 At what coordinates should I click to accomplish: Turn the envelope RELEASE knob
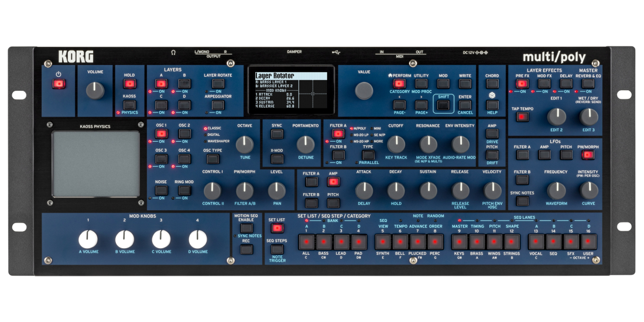[x=460, y=191]
